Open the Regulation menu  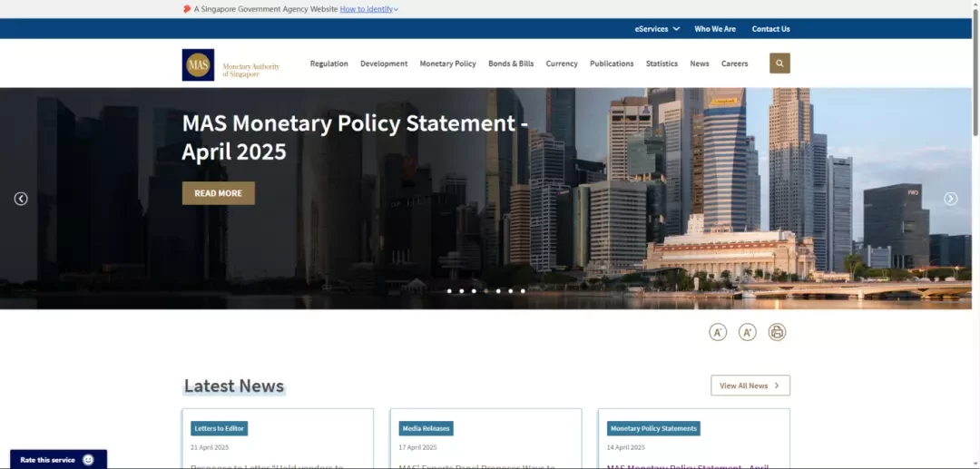pyautogui.click(x=328, y=64)
